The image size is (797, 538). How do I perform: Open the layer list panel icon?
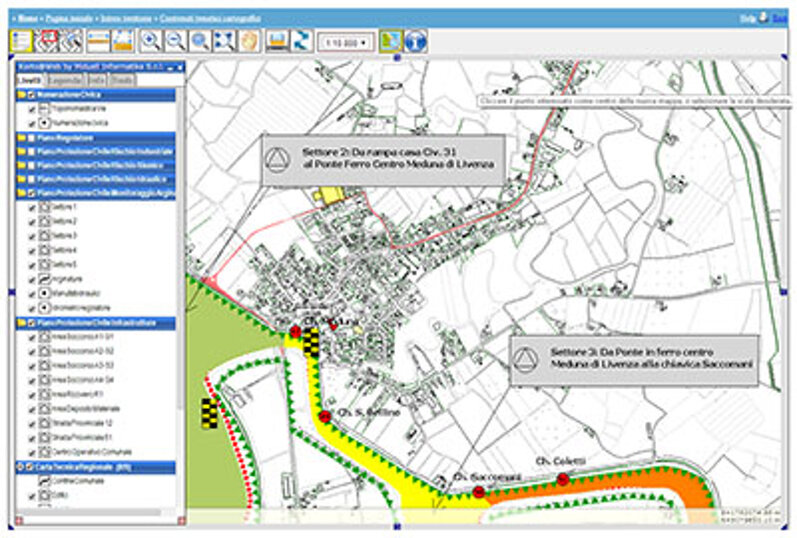tap(22, 41)
